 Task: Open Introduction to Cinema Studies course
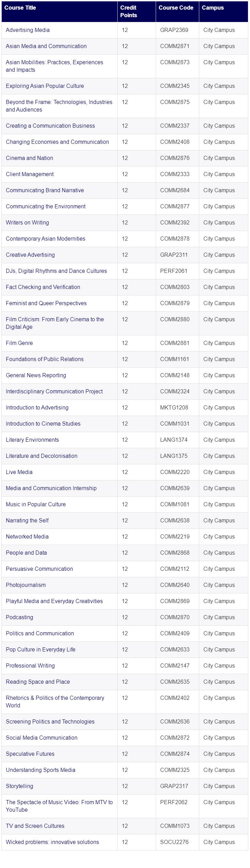43,424
